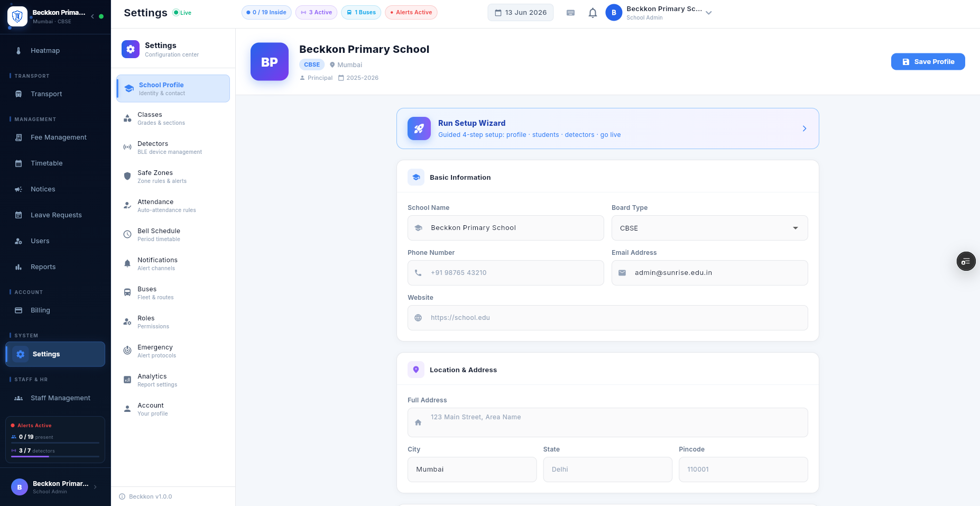Click the Alerts Active status card in the sidebar
The width and height of the screenshot is (980, 506).
(x=55, y=440)
